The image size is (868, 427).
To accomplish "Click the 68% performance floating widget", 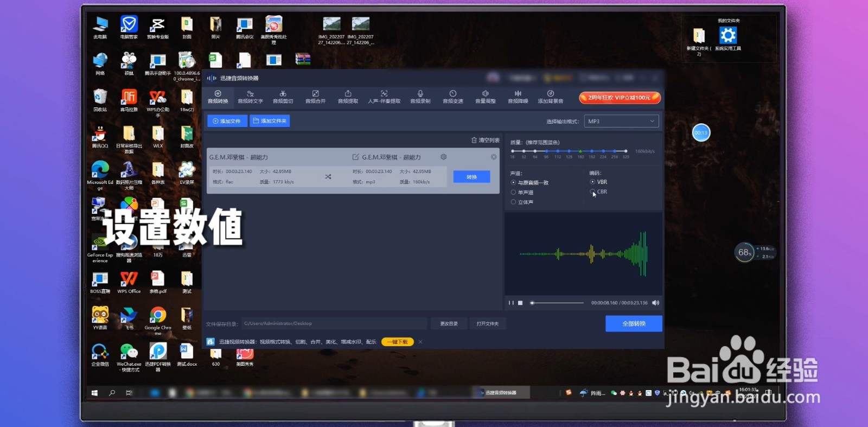I will [744, 252].
